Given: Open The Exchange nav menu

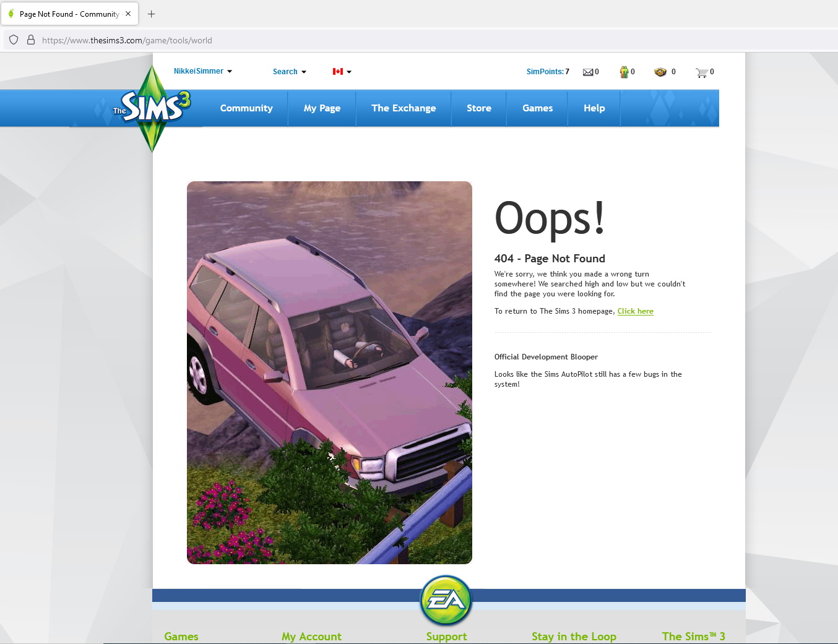Looking at the screenshot, I should (x=404, y=108).
